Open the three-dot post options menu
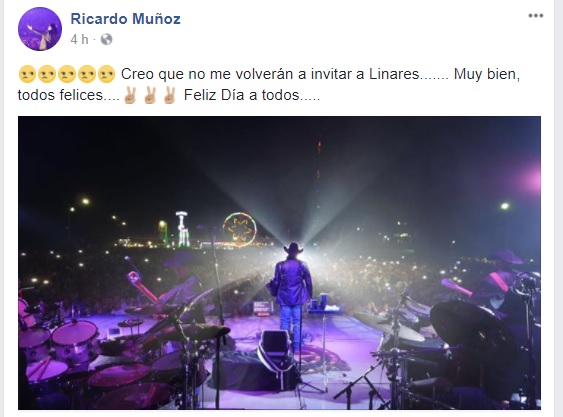The image size is (563, 417). [535, 15]
